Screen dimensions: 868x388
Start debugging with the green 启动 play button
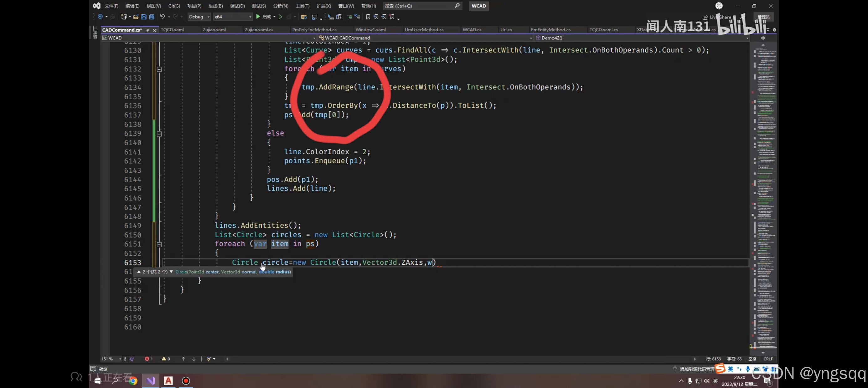(264, 17)
